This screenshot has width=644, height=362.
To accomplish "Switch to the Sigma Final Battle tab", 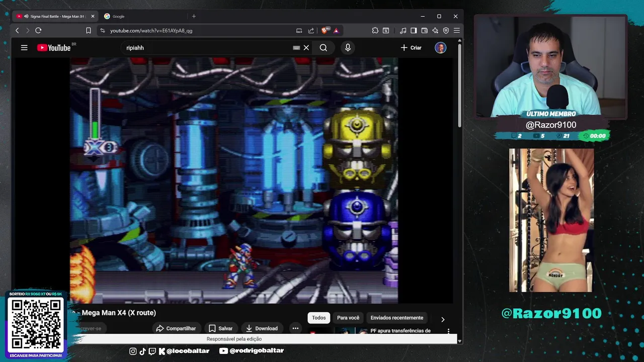I will pyautogui.click(x=56, y=16).
